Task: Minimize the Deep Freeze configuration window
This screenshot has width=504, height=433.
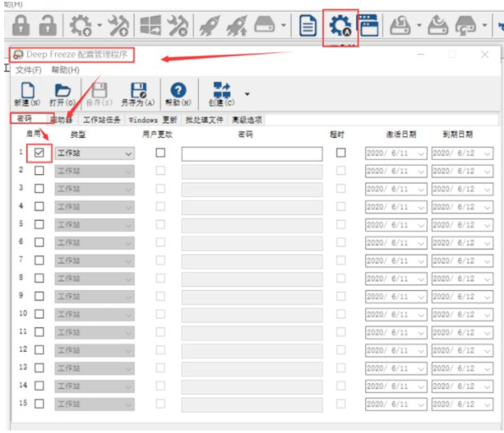Action: pos(420,55)
